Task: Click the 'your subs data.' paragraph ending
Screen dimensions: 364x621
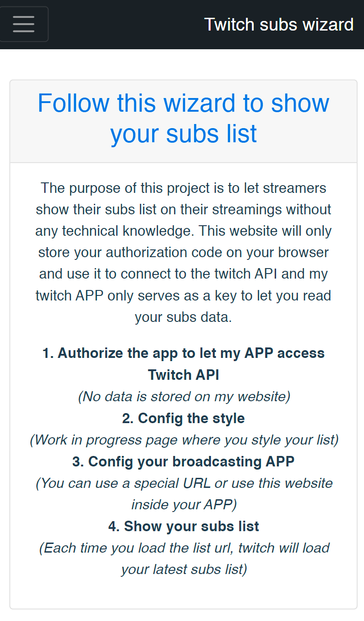Action: point(183,317)
